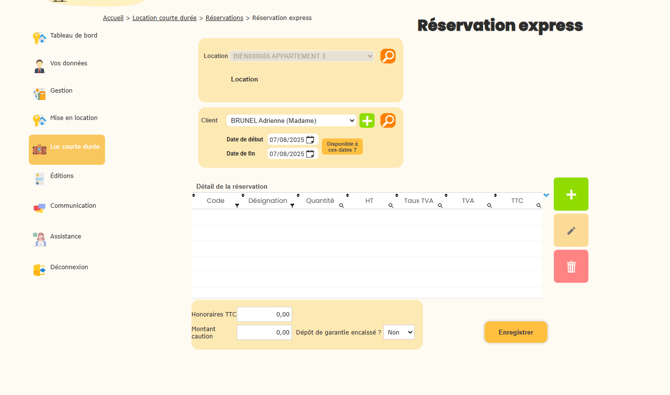The width and height of the screenshot is (670, 395).
Task: Open the Dépôt de garantie encaissé dropdown
Action: 399,332
